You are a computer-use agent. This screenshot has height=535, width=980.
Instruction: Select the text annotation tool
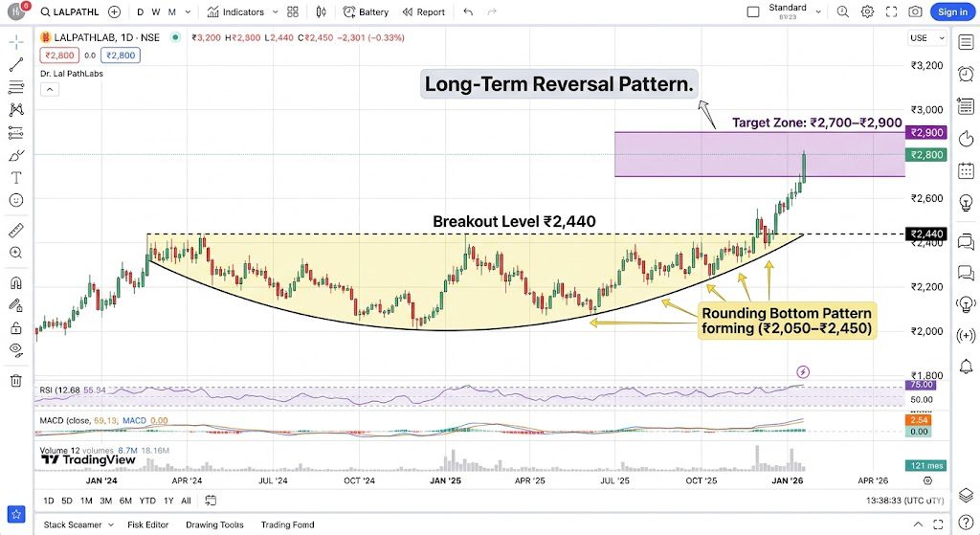(x=16, y=177)
